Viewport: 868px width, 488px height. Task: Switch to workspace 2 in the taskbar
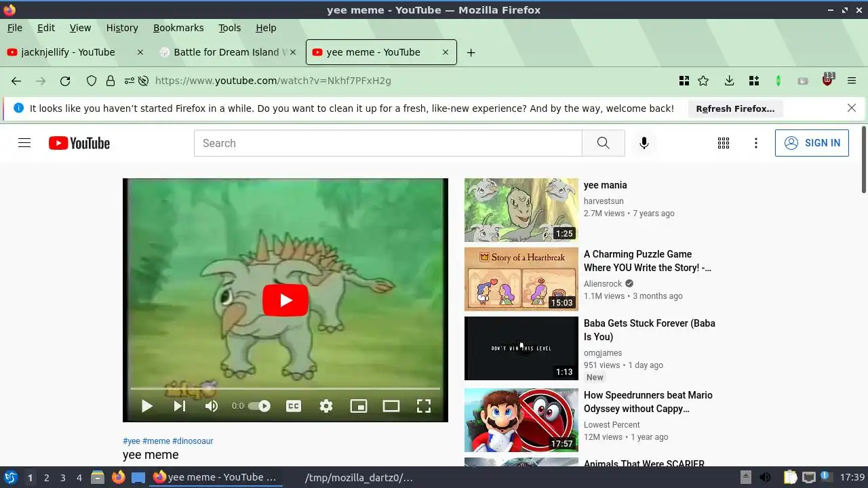[46, 478]
